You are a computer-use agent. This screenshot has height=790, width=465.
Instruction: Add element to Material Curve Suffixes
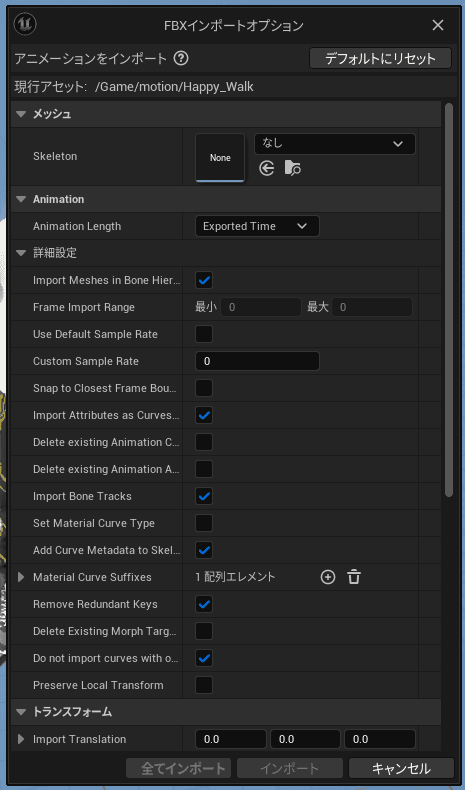(x=328, y=577)
